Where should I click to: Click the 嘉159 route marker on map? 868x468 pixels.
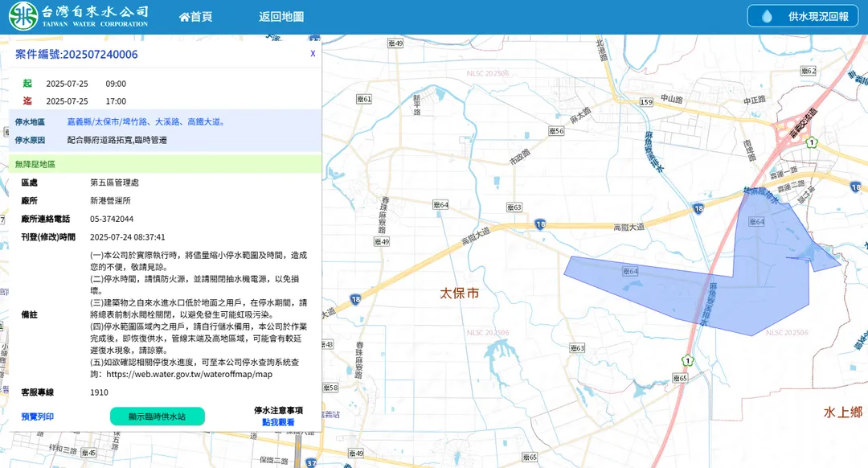(x=646, y=102)
